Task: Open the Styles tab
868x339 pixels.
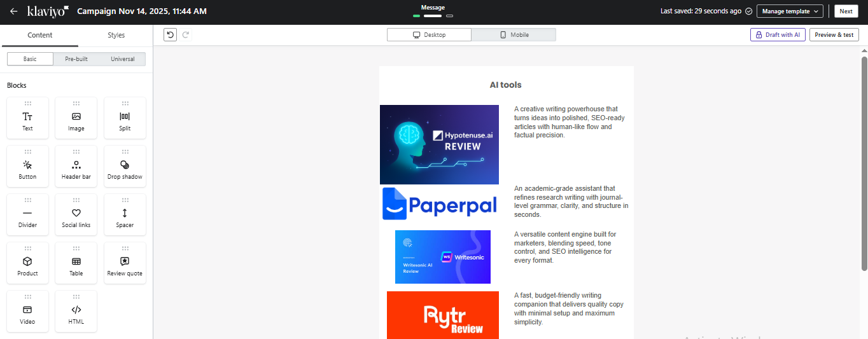Action: [116, 36]
